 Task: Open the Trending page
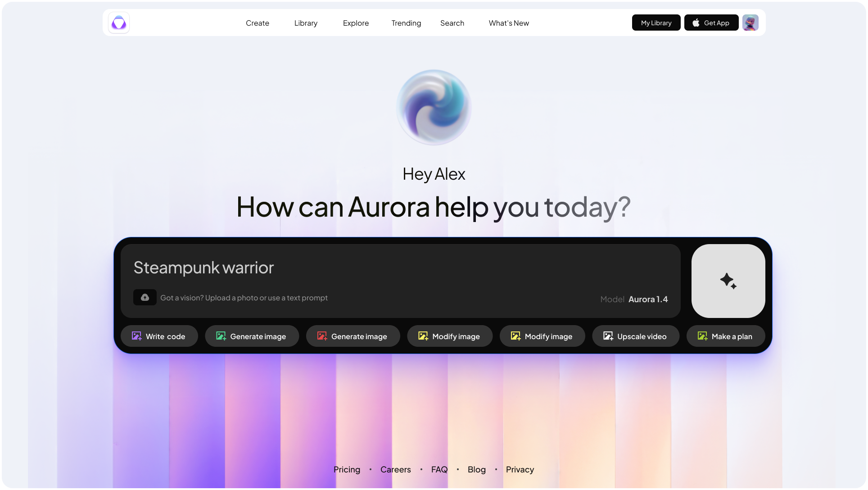[x=406, y=23]
